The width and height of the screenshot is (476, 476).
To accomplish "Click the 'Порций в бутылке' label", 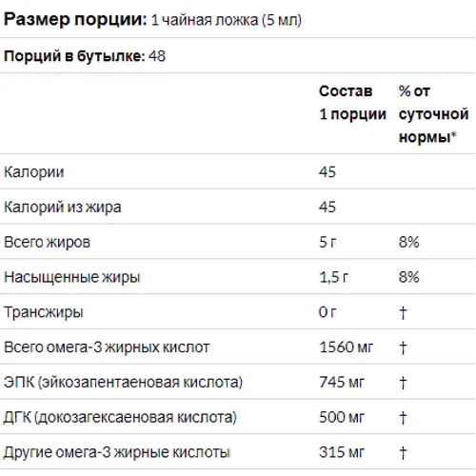I will click(74, 56).
